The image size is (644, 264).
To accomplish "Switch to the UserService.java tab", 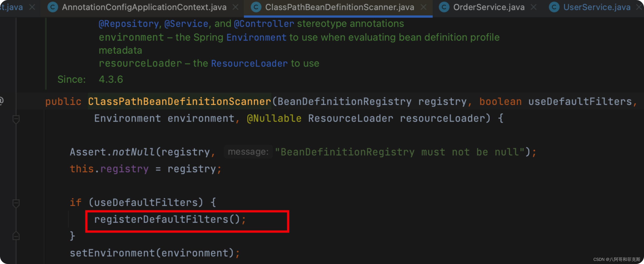I will pyautogui.click(x=597, y=7).
